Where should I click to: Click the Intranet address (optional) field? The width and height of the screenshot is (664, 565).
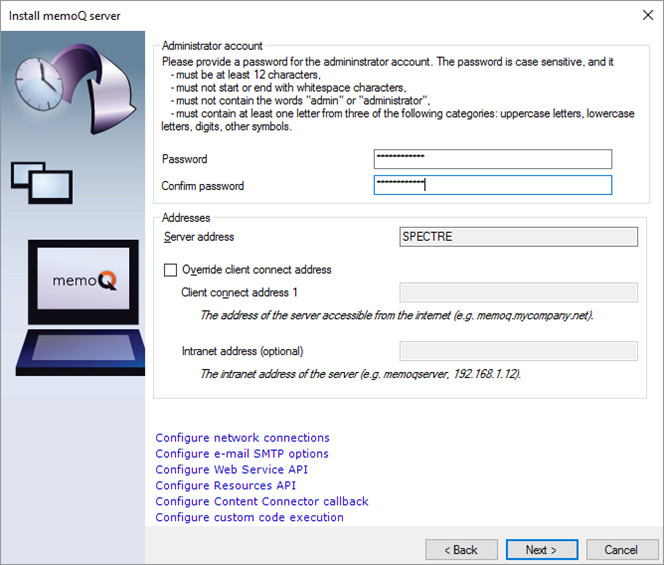point(518,351)
